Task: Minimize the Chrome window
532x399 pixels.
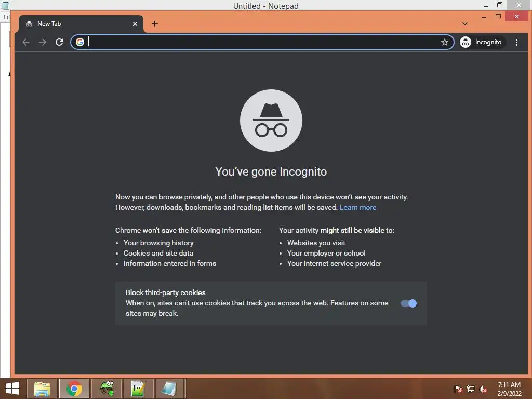Action: (x=484, y=17)
